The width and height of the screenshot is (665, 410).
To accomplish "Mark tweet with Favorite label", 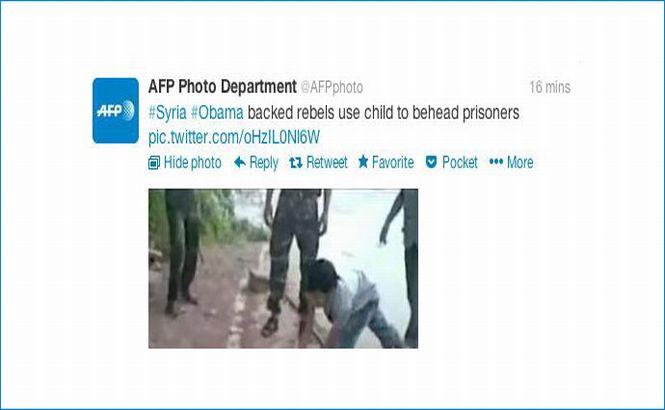I will tap(393, 162).
